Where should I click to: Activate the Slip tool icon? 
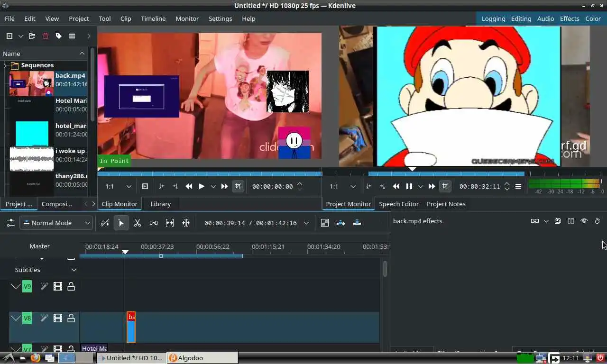tap(170, 223)
